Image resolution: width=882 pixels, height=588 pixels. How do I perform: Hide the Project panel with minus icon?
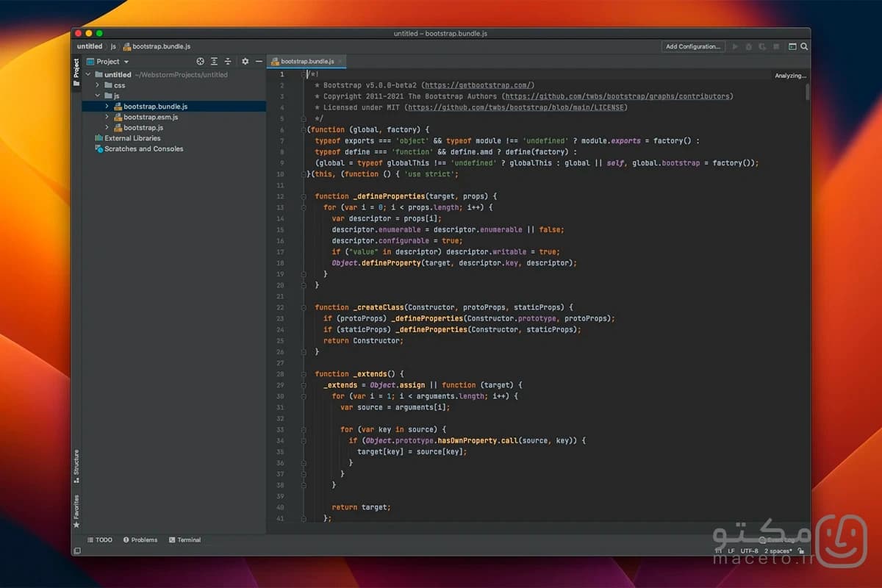click(x=259, y=62)
